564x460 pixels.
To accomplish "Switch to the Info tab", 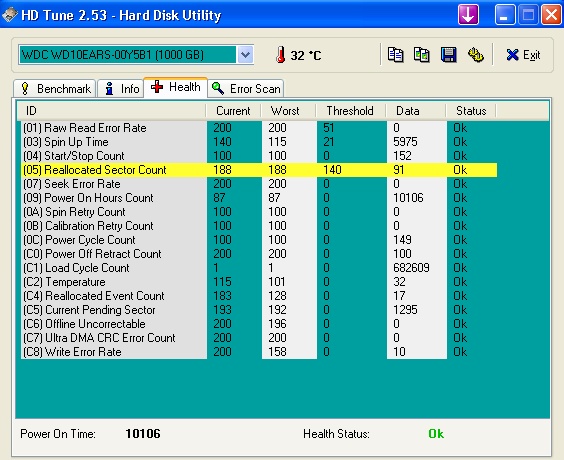I will pos(121,88).
